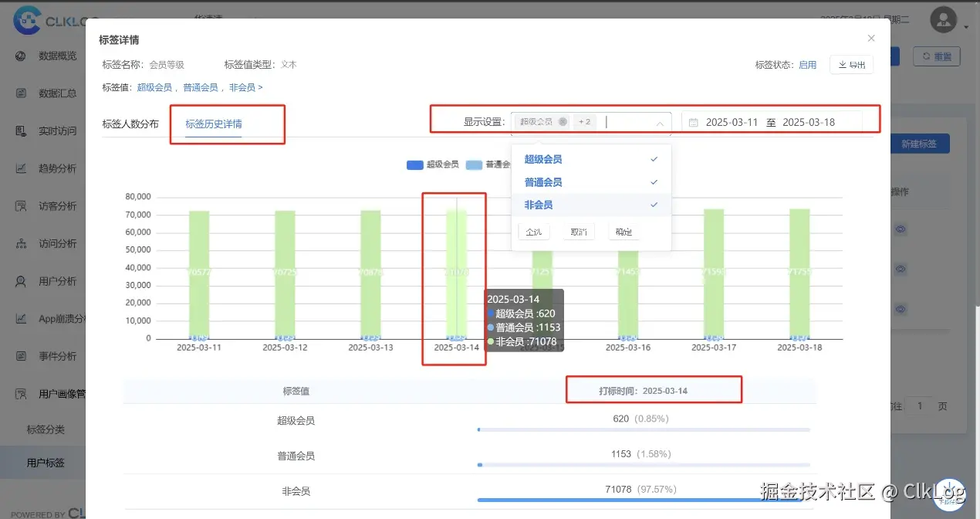Toggle 普通会员 option in dropdown
This screenshot has width=980, height=519.
[591, 182]
